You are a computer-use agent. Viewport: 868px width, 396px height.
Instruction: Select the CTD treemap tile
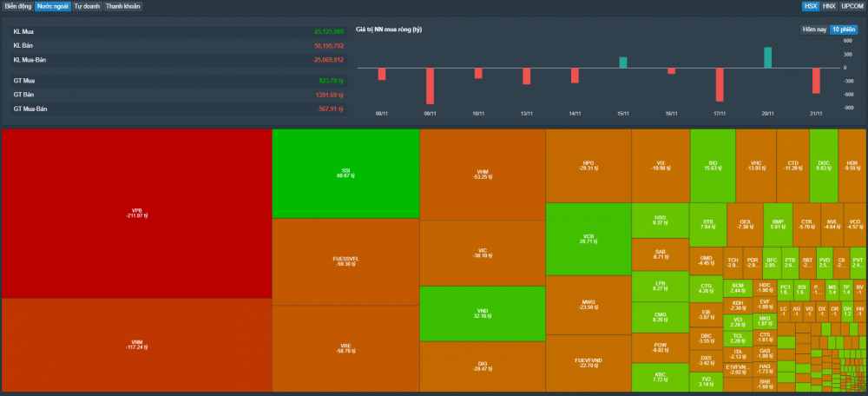(x=792, y=166)
